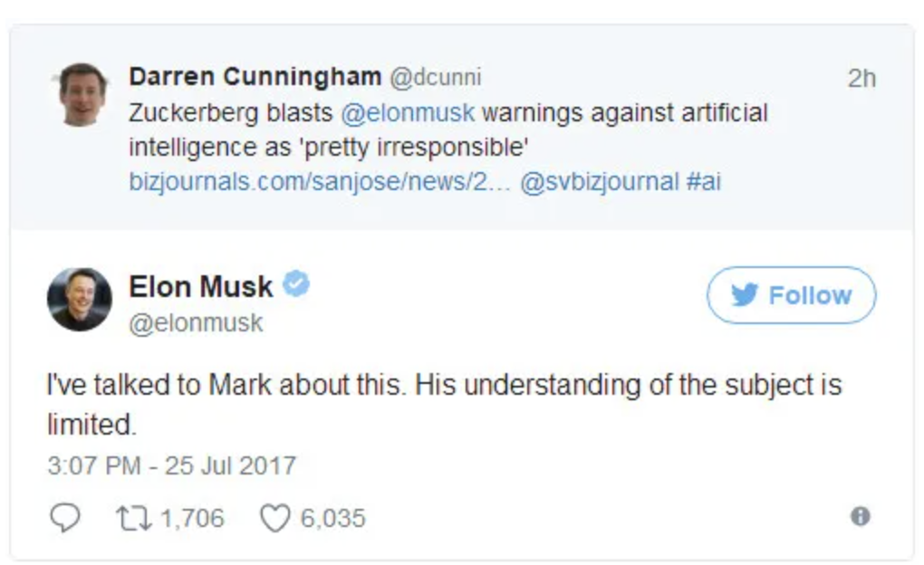This screenshot has width=924, height=565.
Task: Open the Darren Cunningham name link
Action: (x=255, y=77)
